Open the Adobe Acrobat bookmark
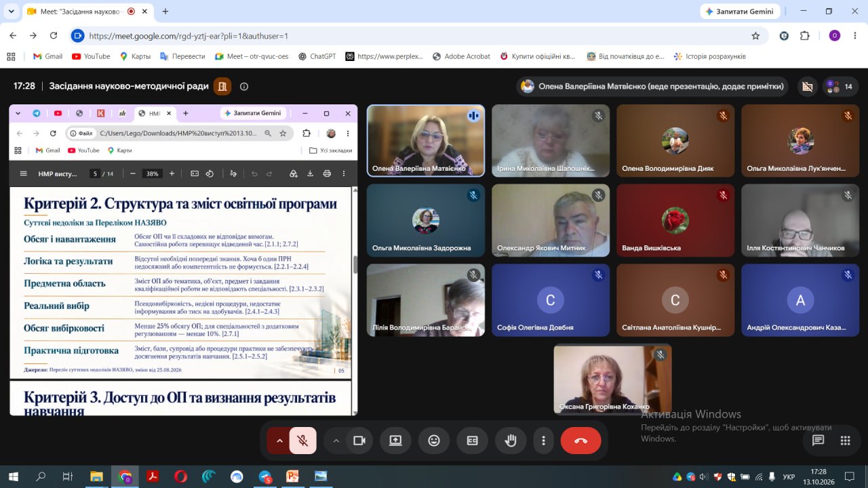Viewport: 868px width, 488px height. click(460, 56)
